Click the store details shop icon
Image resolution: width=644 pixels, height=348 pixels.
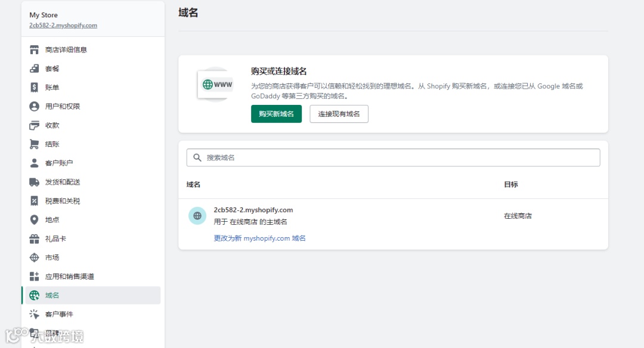click(x=35, y=49)
